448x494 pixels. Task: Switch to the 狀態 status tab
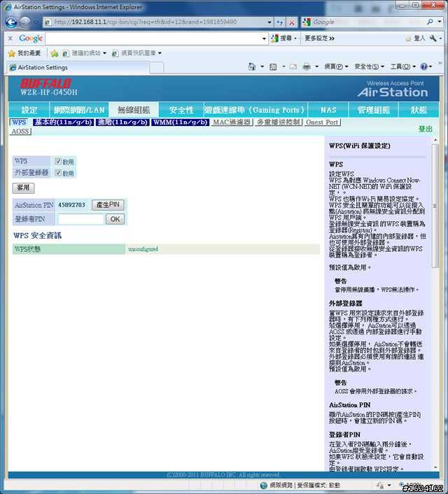[419, 110]
